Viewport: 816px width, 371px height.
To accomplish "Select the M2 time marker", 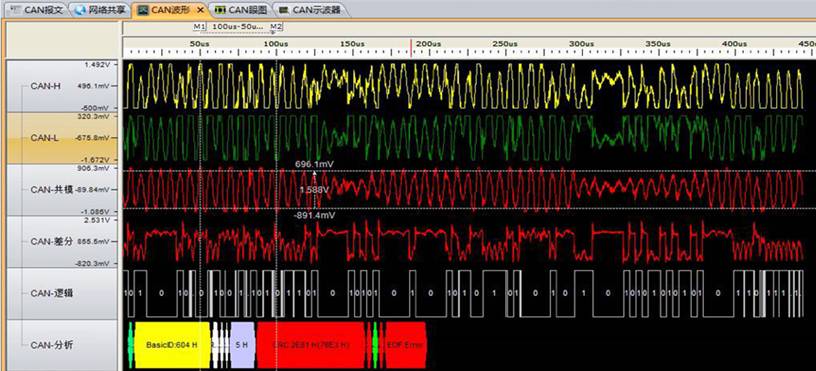I will coord(276,26).
